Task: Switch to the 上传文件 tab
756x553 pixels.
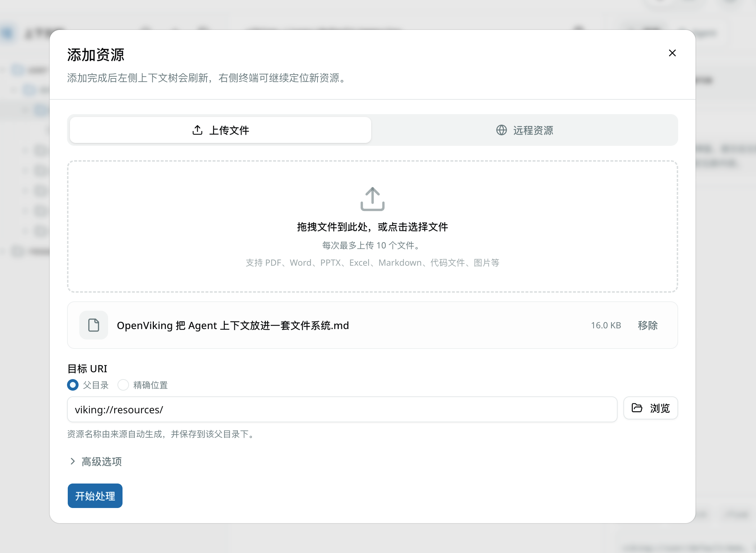Action: tap(221, 130)
